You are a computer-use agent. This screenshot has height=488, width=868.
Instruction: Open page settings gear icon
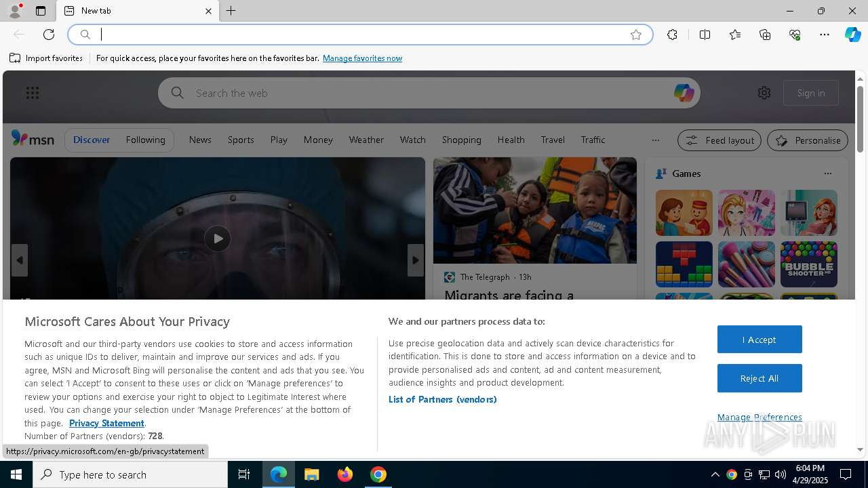pyautogui.click(x=764, y=93)
